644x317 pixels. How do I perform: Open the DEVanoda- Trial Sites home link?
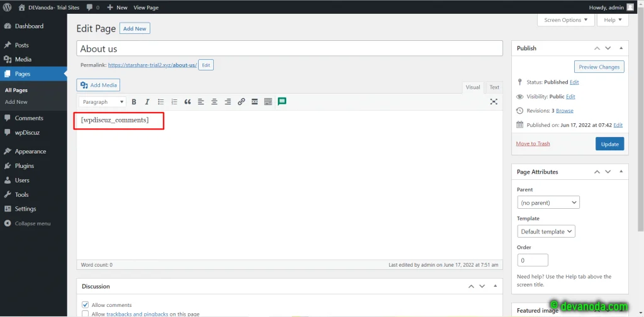click(x=49, y=8)
